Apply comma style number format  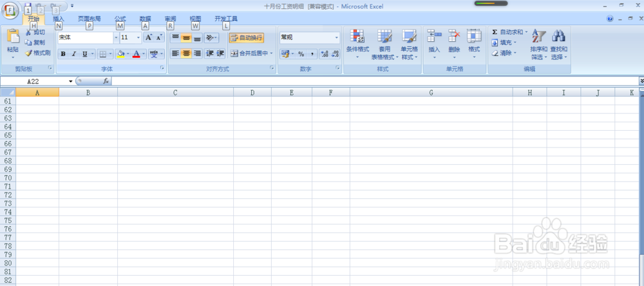tap(312, 54)
